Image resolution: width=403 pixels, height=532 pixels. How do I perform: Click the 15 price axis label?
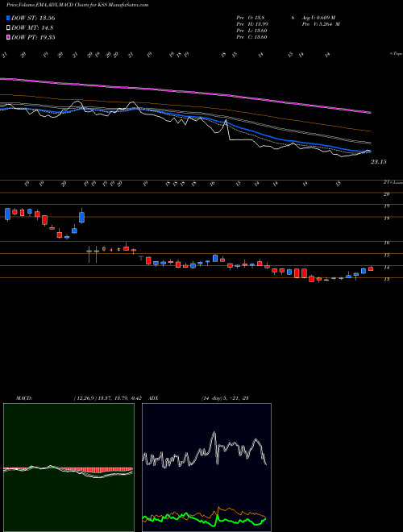click(x=386, y=256)
